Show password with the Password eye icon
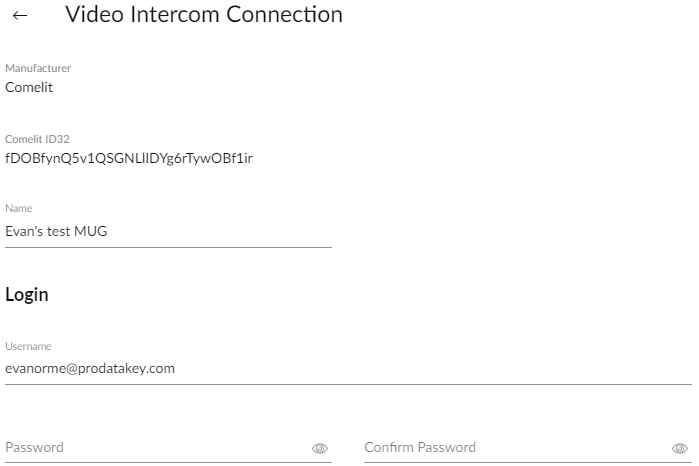Image resolution: width=699 pixels, height=466 pixels. click(x=320, y=448)
